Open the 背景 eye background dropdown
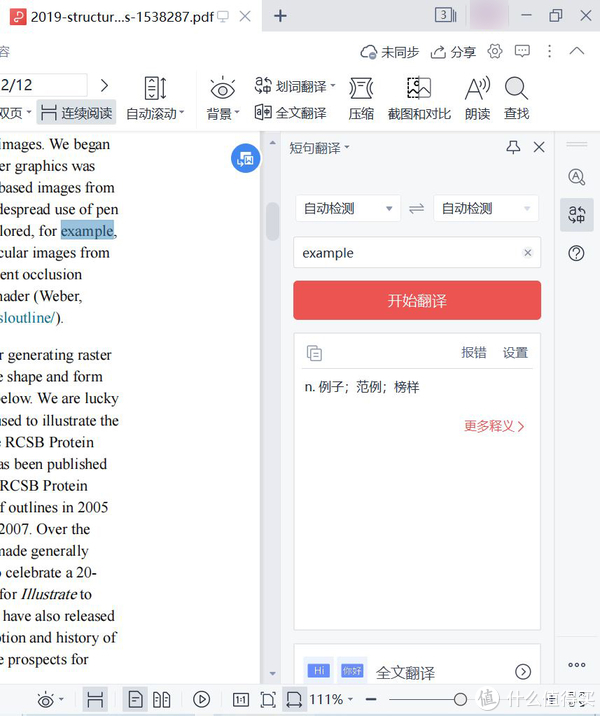 [222, 99]
